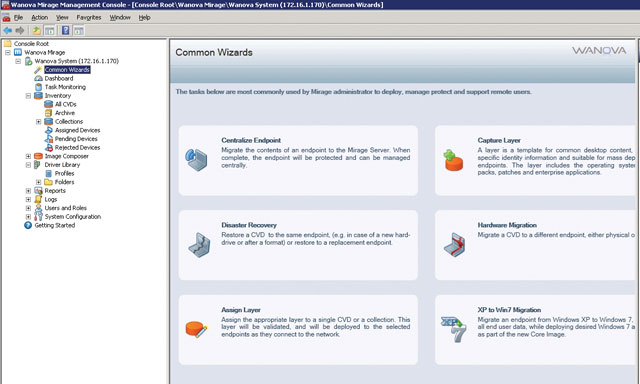
Task: Expand the System Configuration node
Action: 28,217
